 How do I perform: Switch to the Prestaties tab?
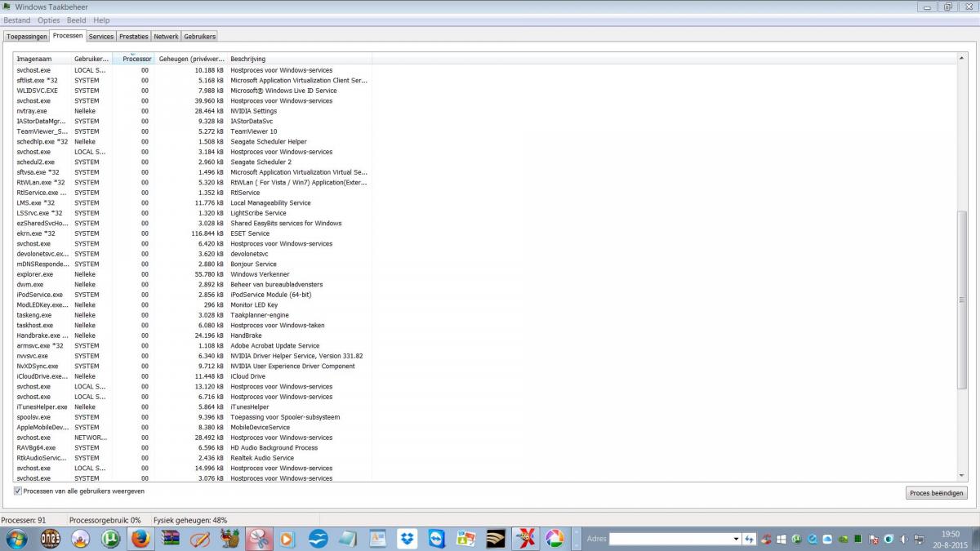(x=134, y=37)
